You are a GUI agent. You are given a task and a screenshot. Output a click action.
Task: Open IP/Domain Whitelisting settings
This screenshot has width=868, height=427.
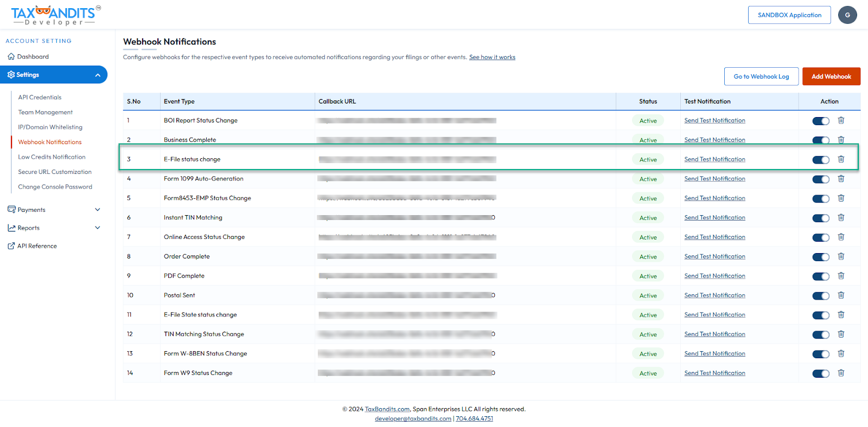50,127
